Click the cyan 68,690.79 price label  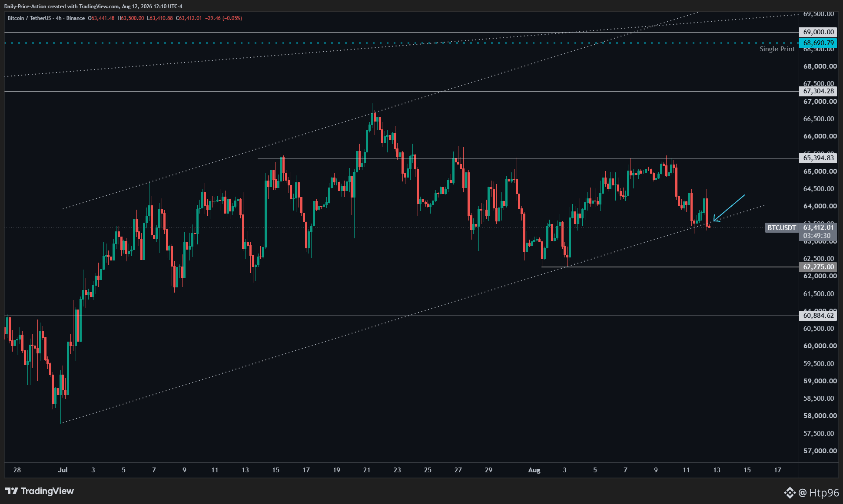(818, 43)
